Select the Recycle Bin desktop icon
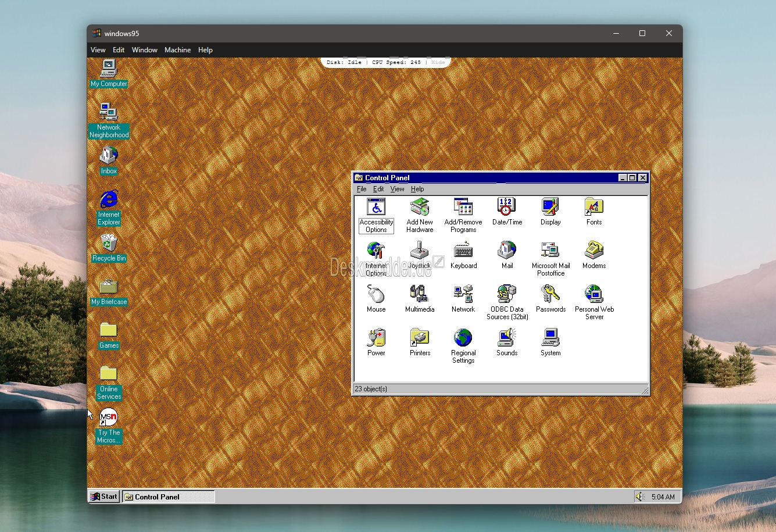This screenshot has height=532, width=776. (x=109, y=243)
